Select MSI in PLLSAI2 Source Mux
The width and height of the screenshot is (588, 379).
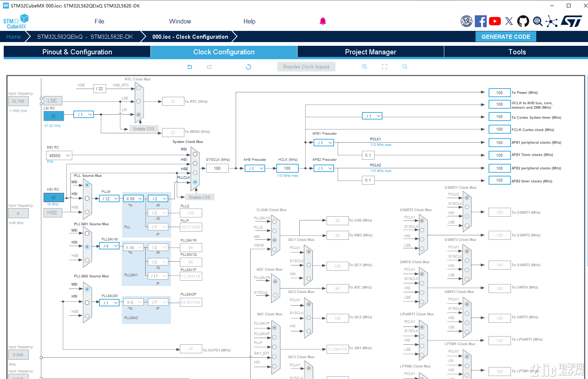[x=87, y=289]
